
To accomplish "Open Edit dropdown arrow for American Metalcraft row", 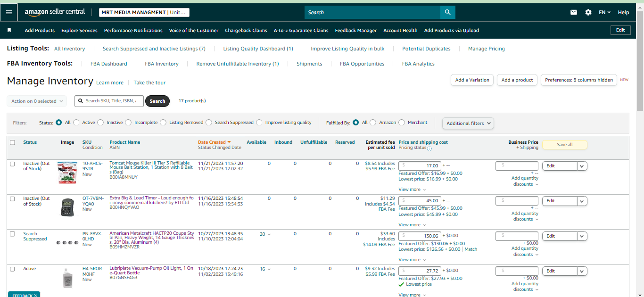I will (582, 236).
